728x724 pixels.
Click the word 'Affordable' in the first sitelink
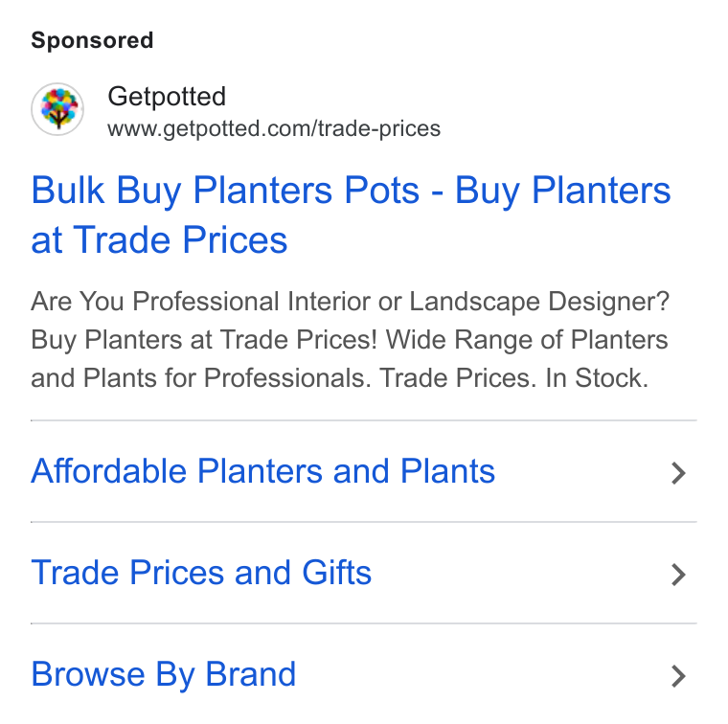click(109, 471)
